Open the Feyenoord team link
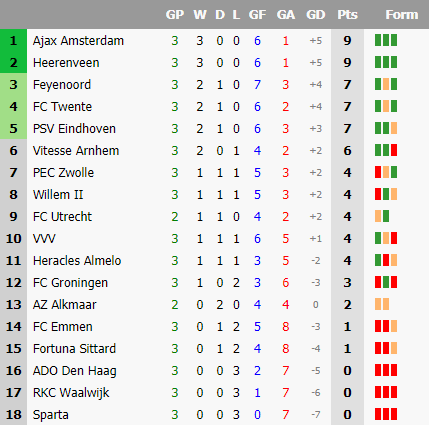 [62, 85]
